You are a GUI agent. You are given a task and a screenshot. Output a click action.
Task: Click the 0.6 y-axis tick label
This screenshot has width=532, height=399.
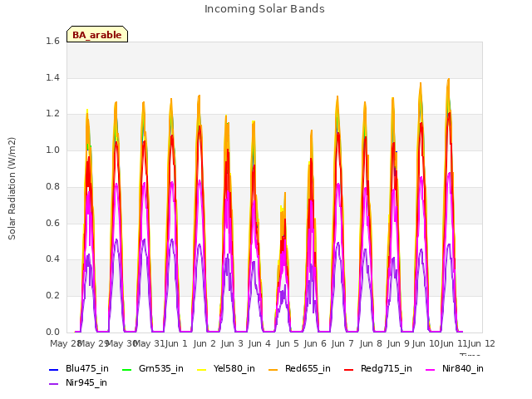tap(52, 223)
